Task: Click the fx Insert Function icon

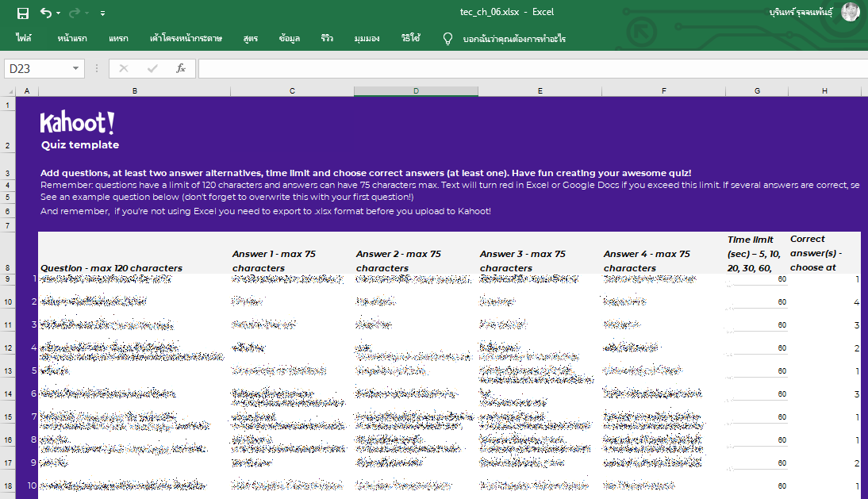Action: point(181,68)
